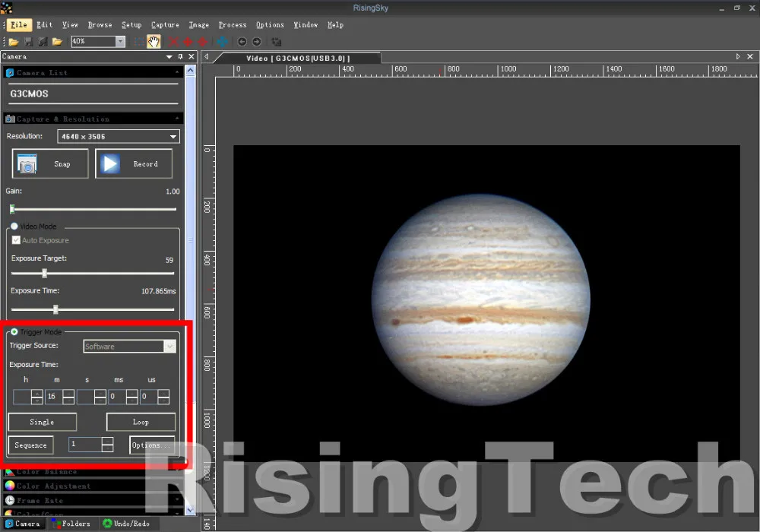Click the Gain slider handle
Image resolution: width=760 pixels, height=532 pixels.
pyautogui.click(x=12, y=209)
